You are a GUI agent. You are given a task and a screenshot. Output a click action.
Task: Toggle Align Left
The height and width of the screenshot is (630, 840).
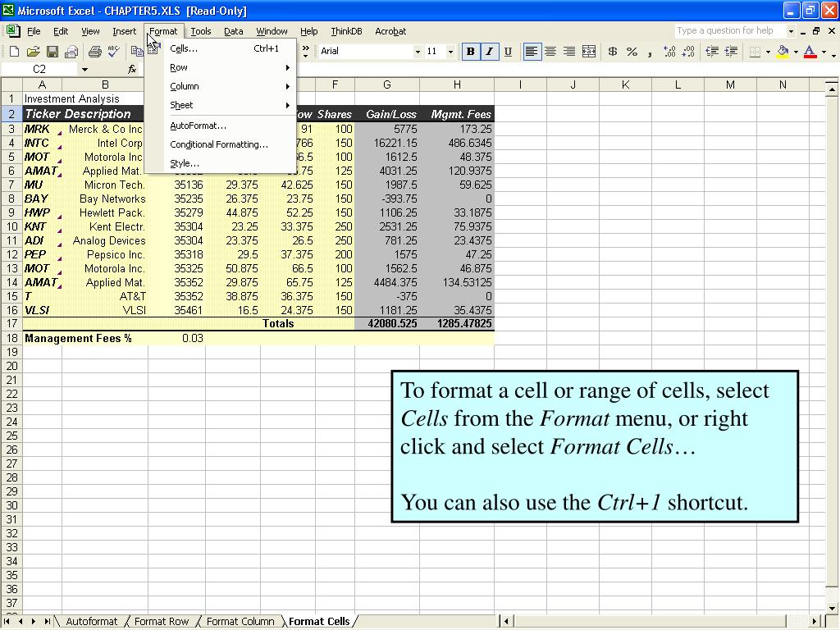click(x=532, y=52)
